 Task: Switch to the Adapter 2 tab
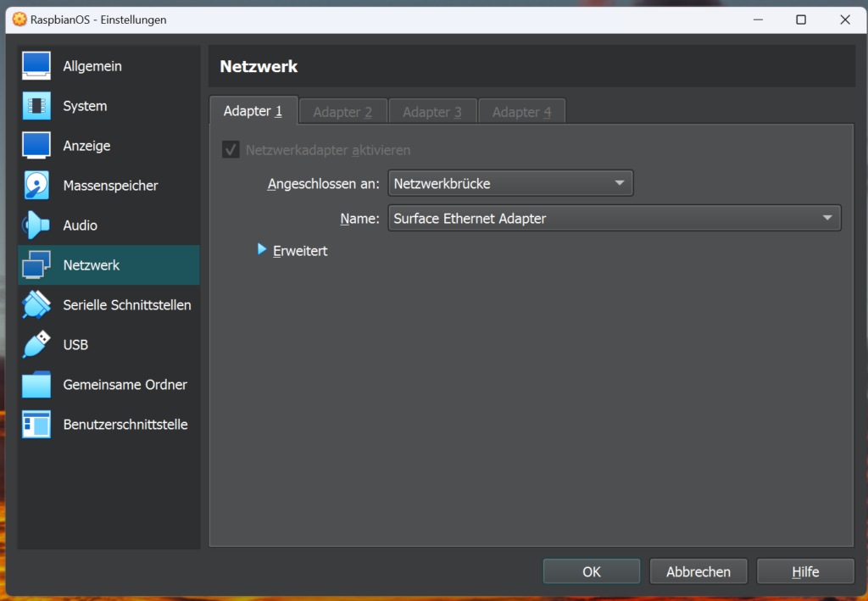click(342, 112)
